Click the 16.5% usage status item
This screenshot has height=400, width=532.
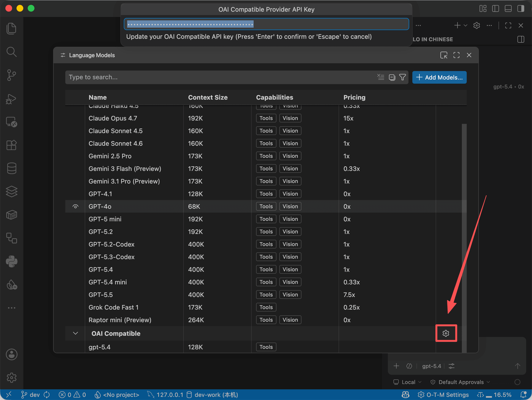click(x=494, y=395)
